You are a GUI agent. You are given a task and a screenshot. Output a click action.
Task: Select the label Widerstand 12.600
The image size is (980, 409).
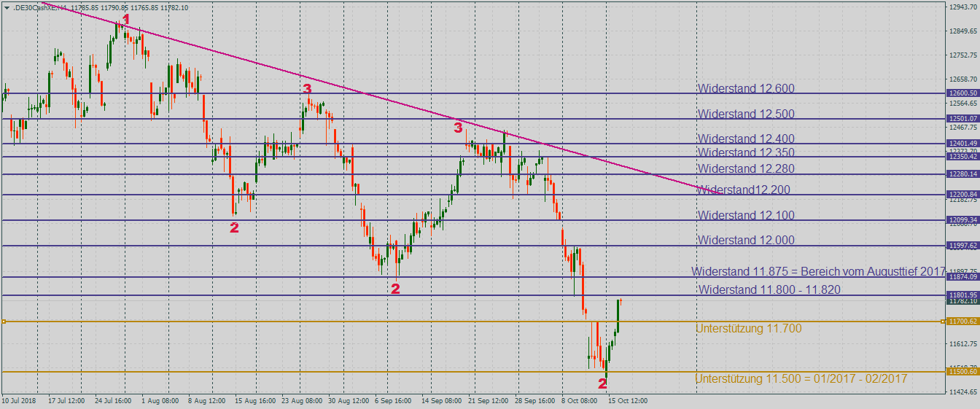pos(746,89)
